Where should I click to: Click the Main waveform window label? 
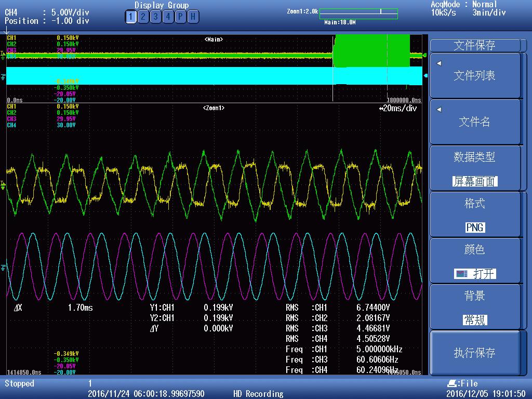pos(214,39)
